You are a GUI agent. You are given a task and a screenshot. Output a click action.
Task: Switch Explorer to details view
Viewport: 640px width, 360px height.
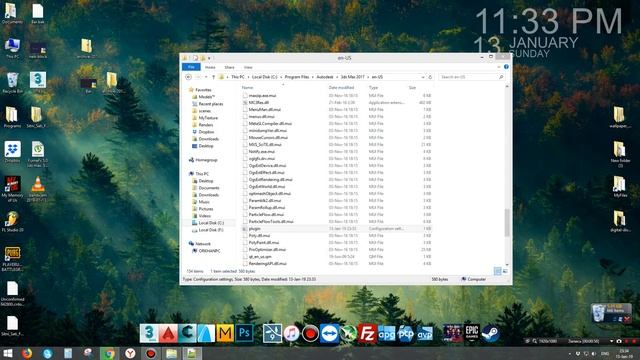pyautogui.click(x=498, y=271)
